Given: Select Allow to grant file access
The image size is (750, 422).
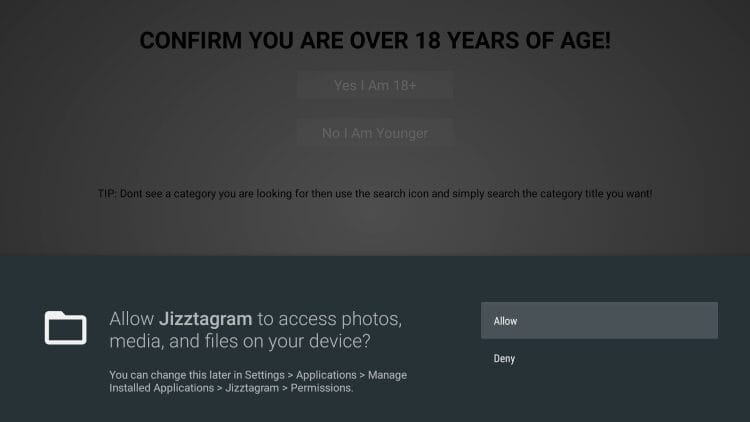Looking at the screenshot, I should (x=599, y=321).
